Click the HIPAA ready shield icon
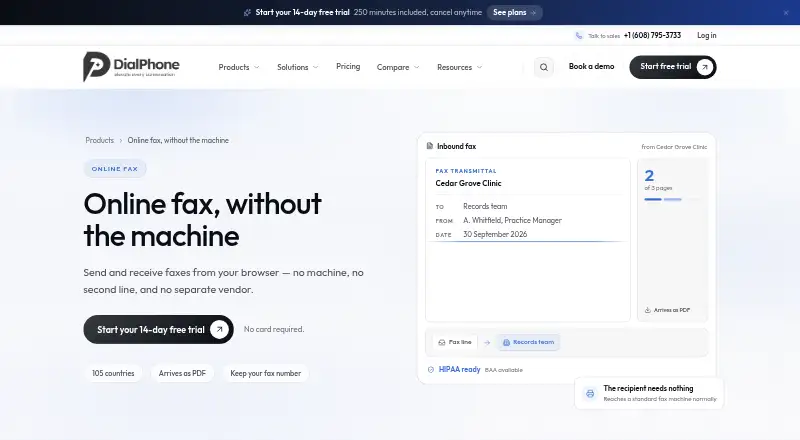 click(431, 370)
